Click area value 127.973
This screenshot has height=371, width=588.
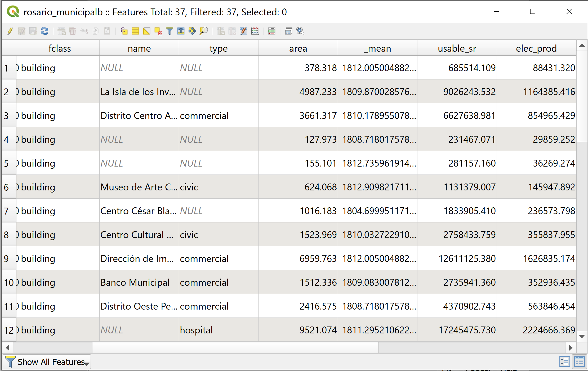tap(298, 139)
